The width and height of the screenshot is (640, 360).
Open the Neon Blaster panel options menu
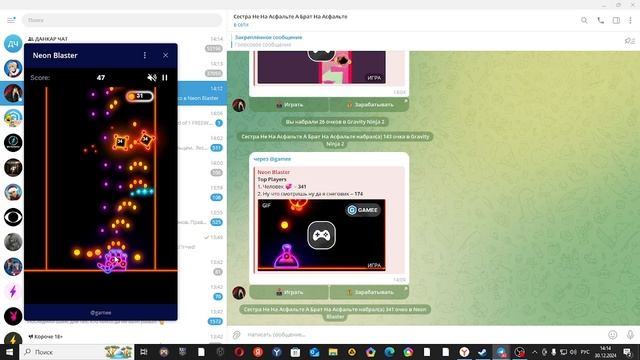pyautogui.click(x=145, y=55)
